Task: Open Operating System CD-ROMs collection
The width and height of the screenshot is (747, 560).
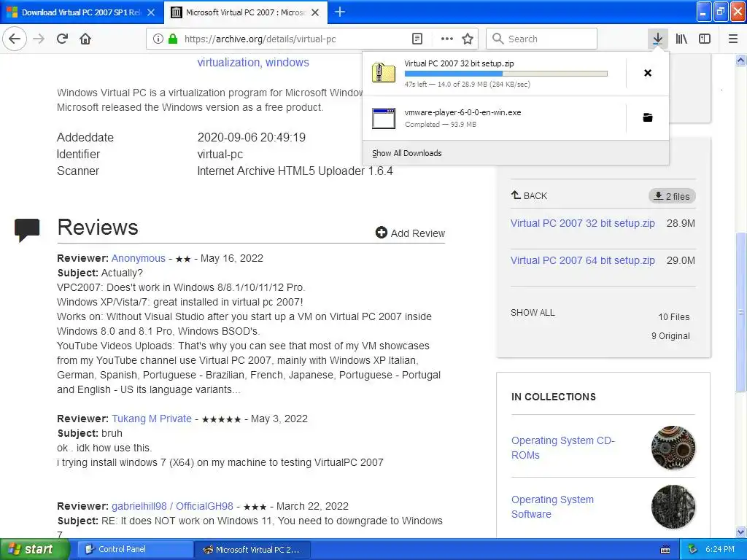Action: point(563,448)
